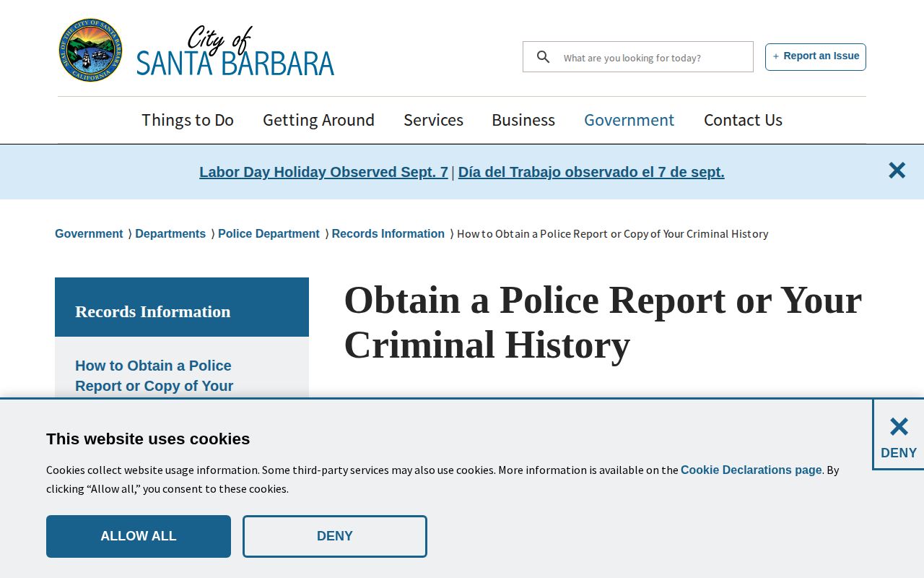Click the DENY corner tab with X icon

click(x=899, y=435)
